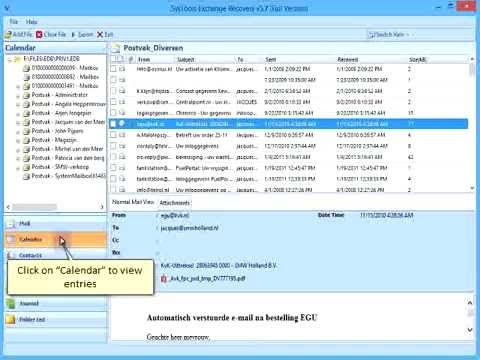The height and width of the screenshot is (360, 480).
Task: Expand the Postvak - Angela mailbox node
Action: 18,104
